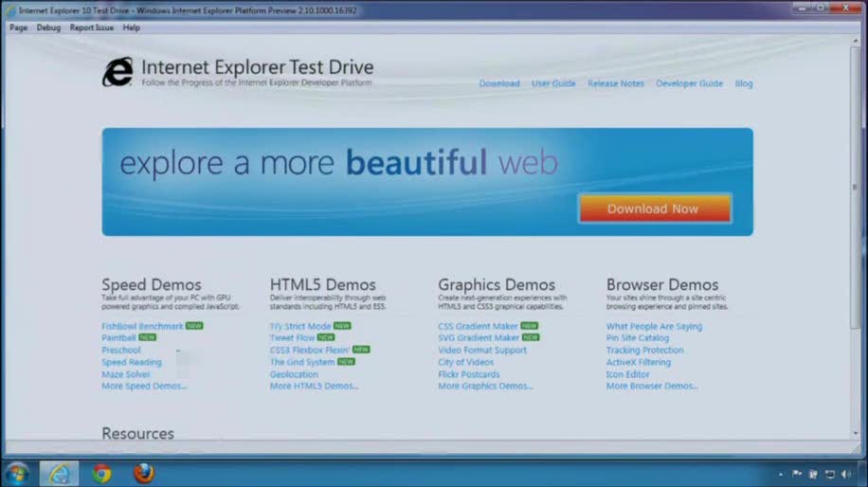This screenshot has width=868, height=487.
Task: Open the Speed Reading demo
Action: pos(131,363)
